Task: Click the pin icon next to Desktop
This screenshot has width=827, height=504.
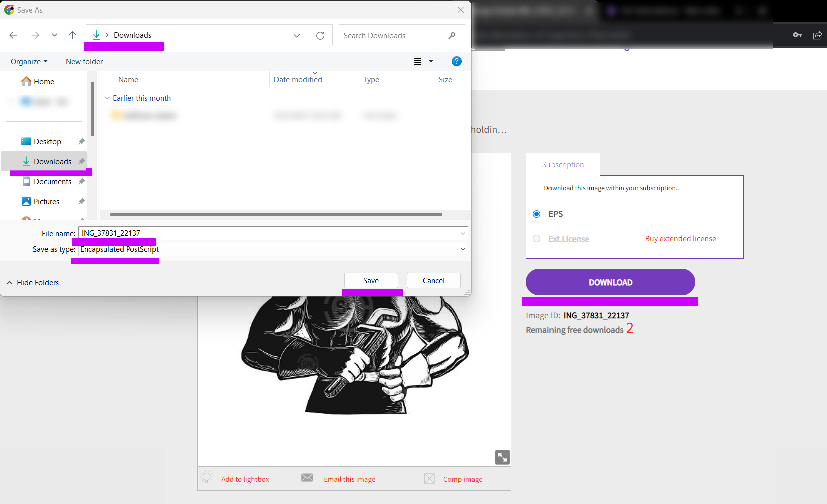Action: 81,142
